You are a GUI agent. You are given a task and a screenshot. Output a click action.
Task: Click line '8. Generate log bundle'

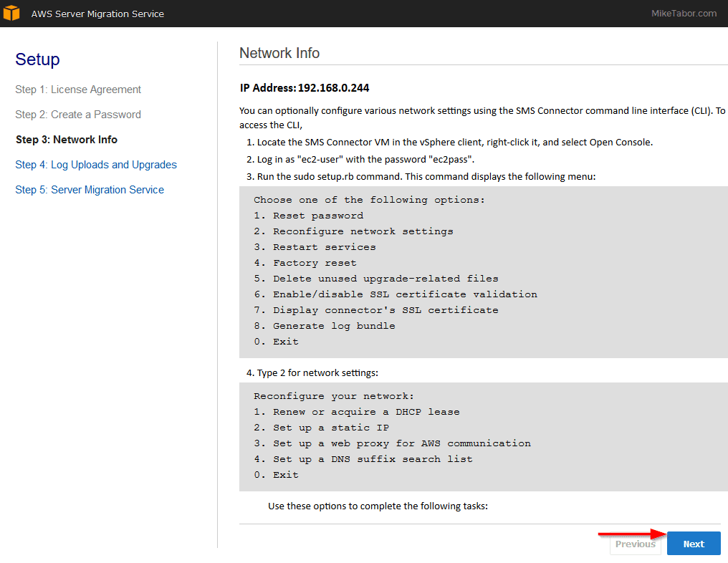click(x=325, y=326)
